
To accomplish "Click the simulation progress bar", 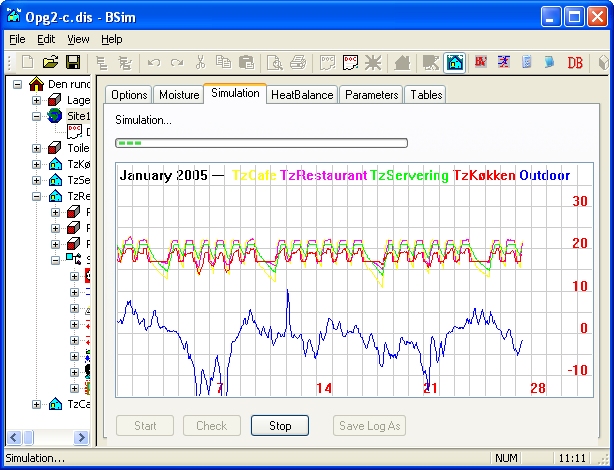I will [261, 143].
